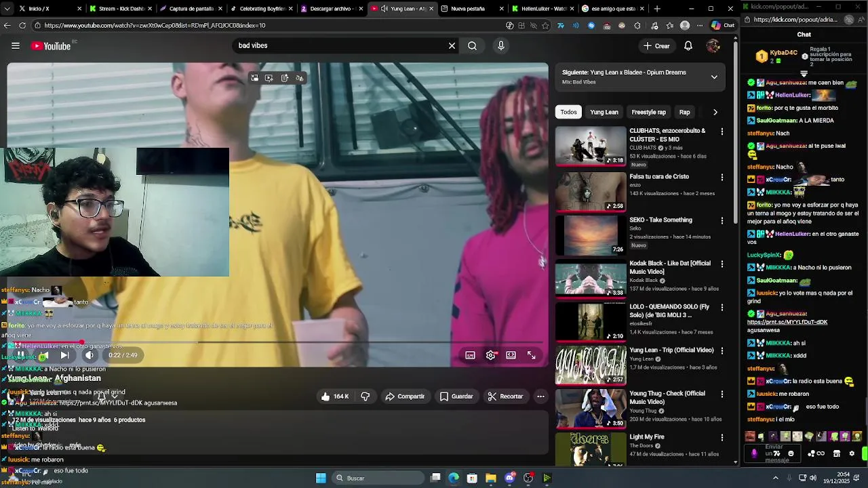This screenshot has height=488, width=868.
Task: Open SEKO Take Something thumbnail
Action: [x=591, y=235]
